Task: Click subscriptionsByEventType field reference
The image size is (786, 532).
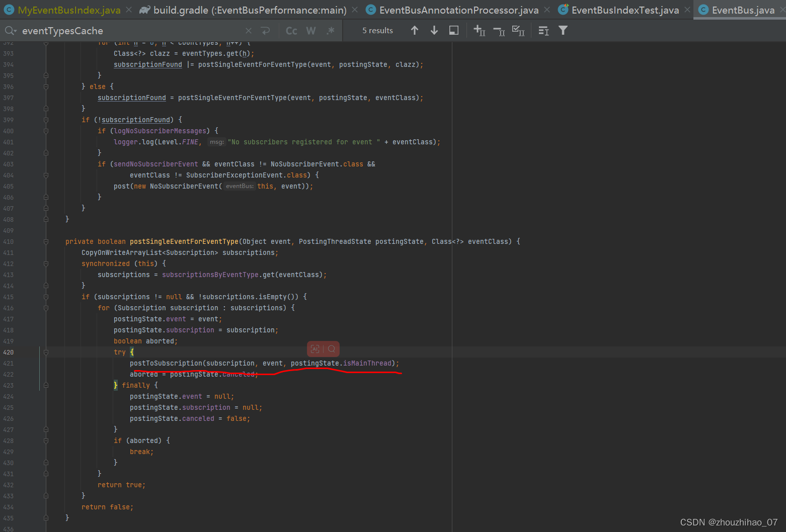Action: 210,275
